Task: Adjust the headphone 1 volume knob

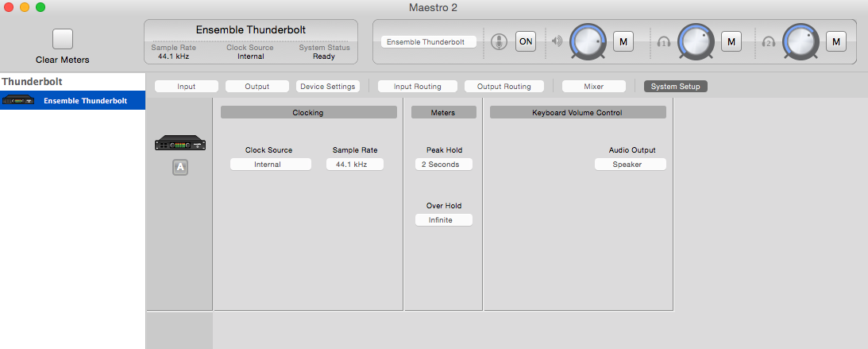Action: pyautogui.click(x=696, y=41)
